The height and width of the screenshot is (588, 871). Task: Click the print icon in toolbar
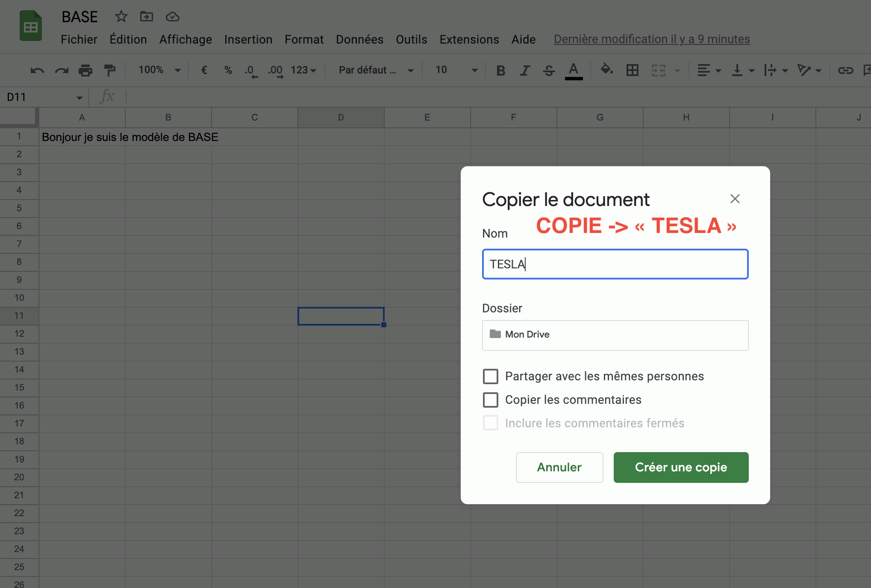(85, 70)
